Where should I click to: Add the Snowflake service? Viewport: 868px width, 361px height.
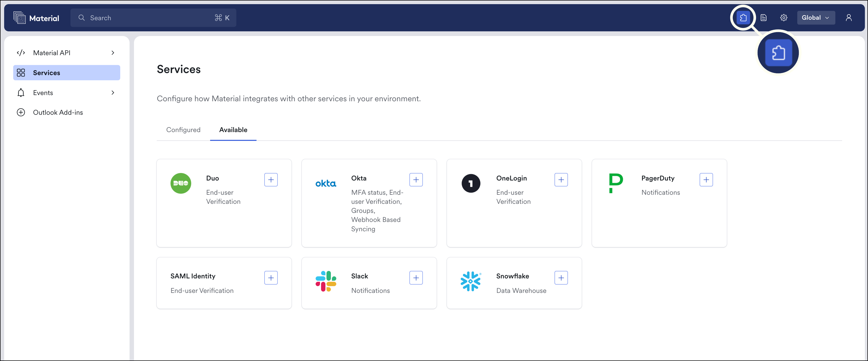(561, 278)
